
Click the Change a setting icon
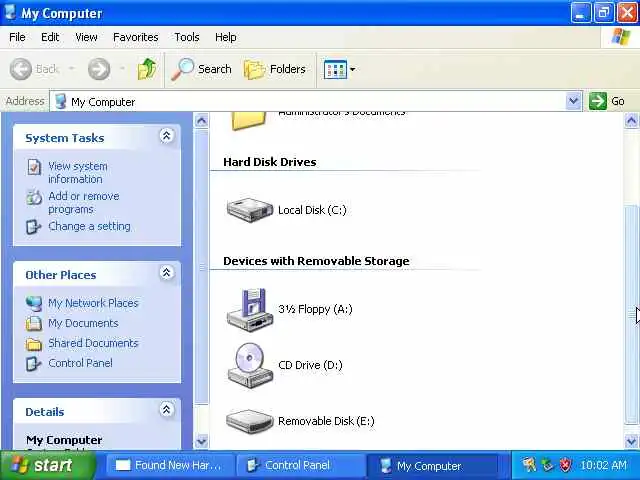pyautogui.click(x=34, y=227)
